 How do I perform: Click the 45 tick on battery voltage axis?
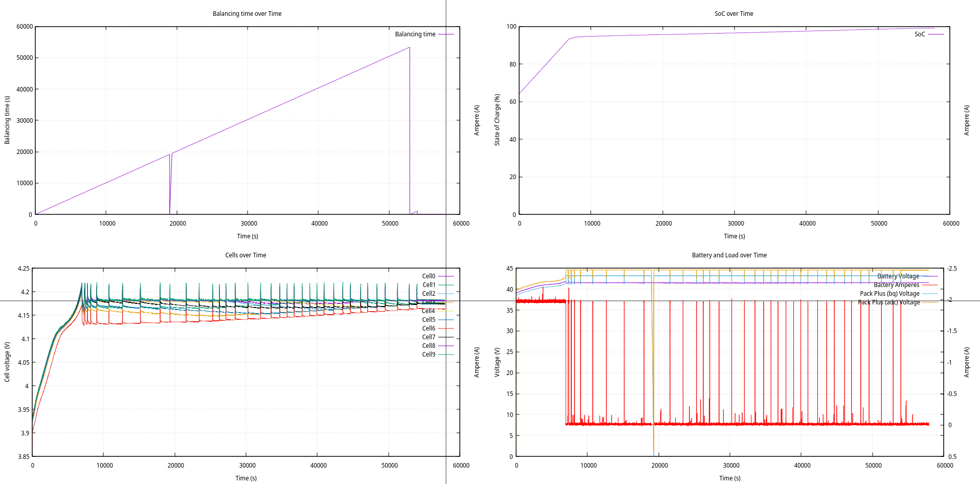[509, 269]
